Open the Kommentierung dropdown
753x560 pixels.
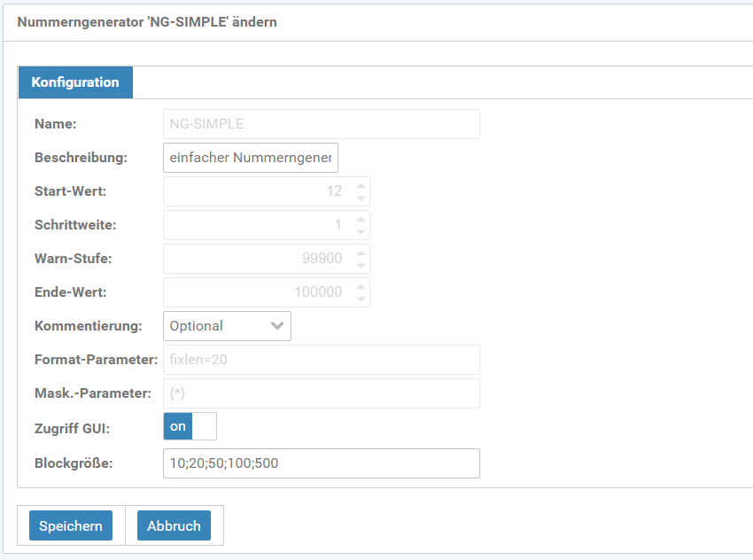pyautogui.click(x=227, y=326)
